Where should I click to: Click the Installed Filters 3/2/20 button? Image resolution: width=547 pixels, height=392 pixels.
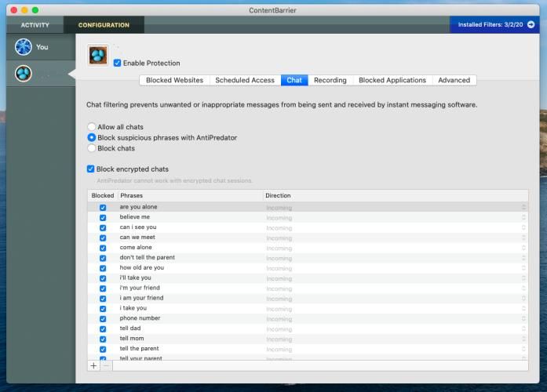(x=494, y=25)
